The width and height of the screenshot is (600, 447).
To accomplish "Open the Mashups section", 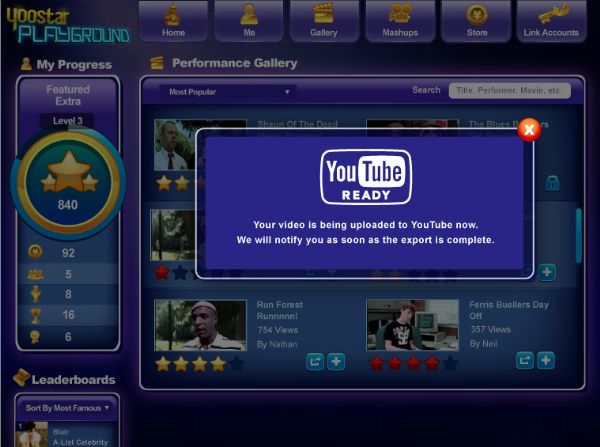I will (x=400, y=21).
